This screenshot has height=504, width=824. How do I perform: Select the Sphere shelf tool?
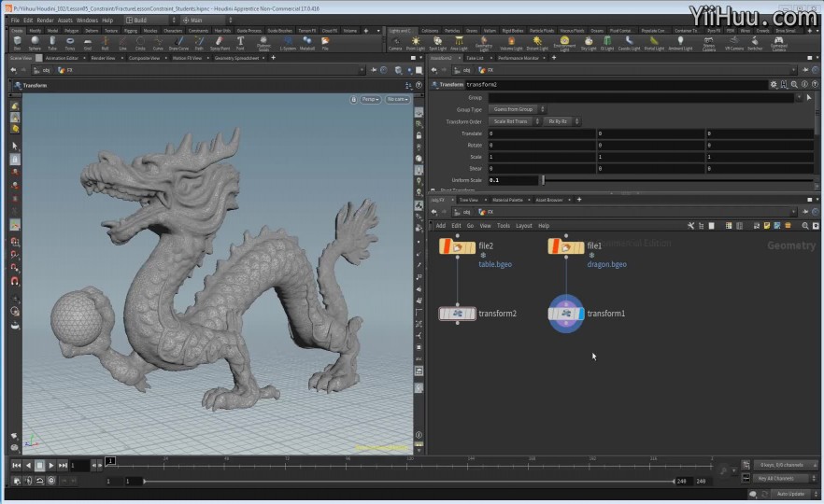click(35, 43)
